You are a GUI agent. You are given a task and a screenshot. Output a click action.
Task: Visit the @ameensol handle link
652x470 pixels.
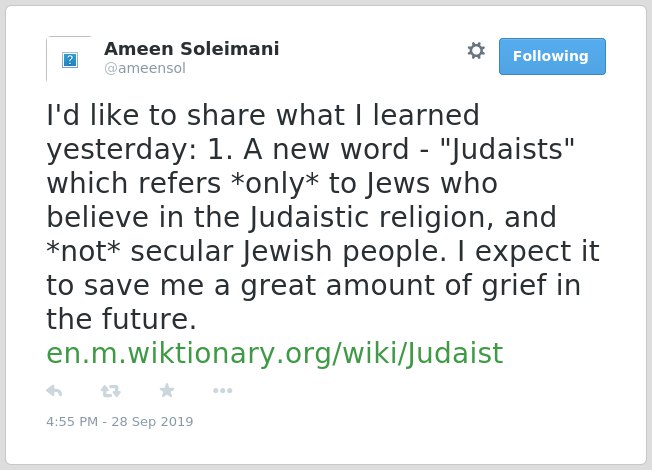[145, 68]
